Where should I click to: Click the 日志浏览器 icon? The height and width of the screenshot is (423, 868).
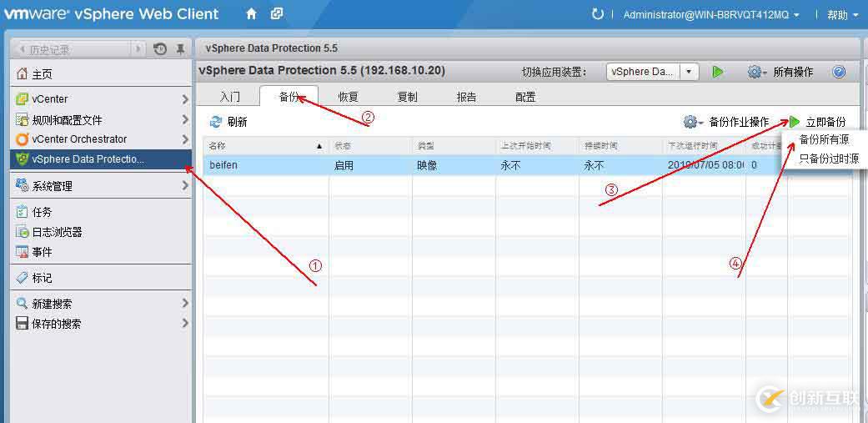[22, 232]
